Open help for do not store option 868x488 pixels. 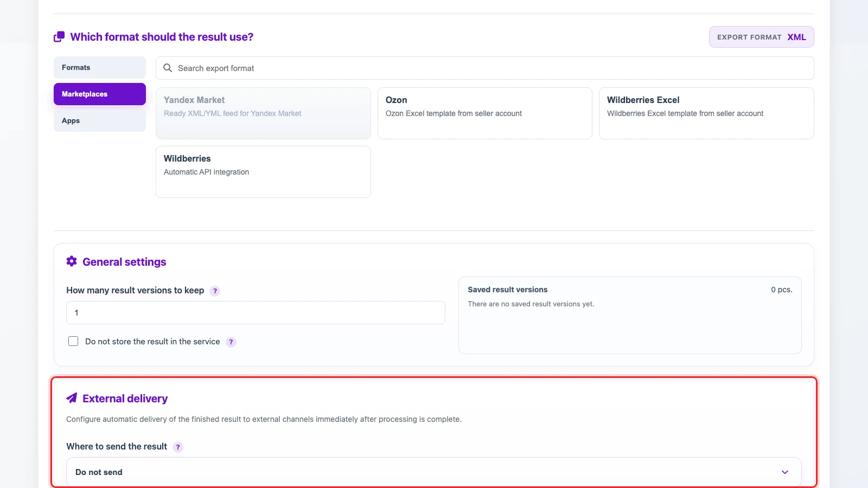click(231, 342)
